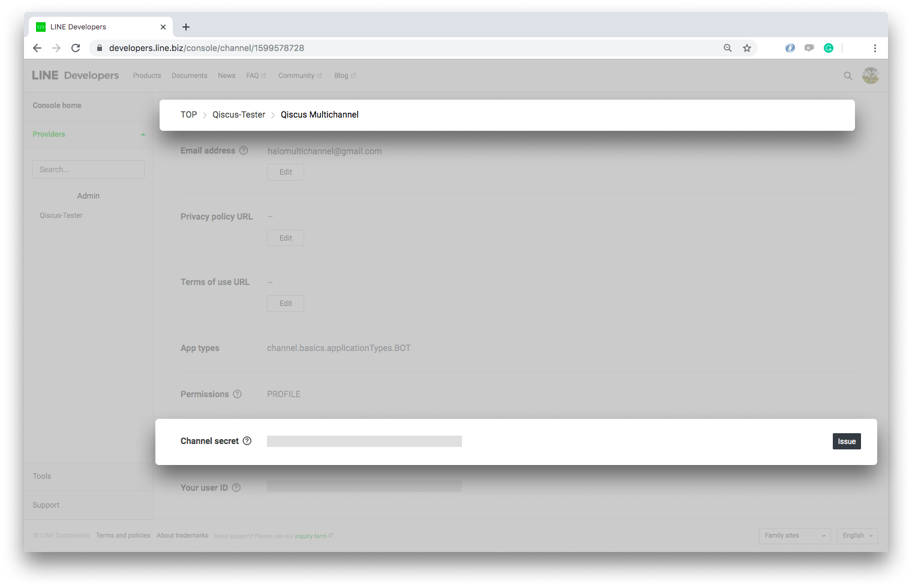Open the Family sites dropdown
This screenshot has width=912, height=588.
click(795, 536)
